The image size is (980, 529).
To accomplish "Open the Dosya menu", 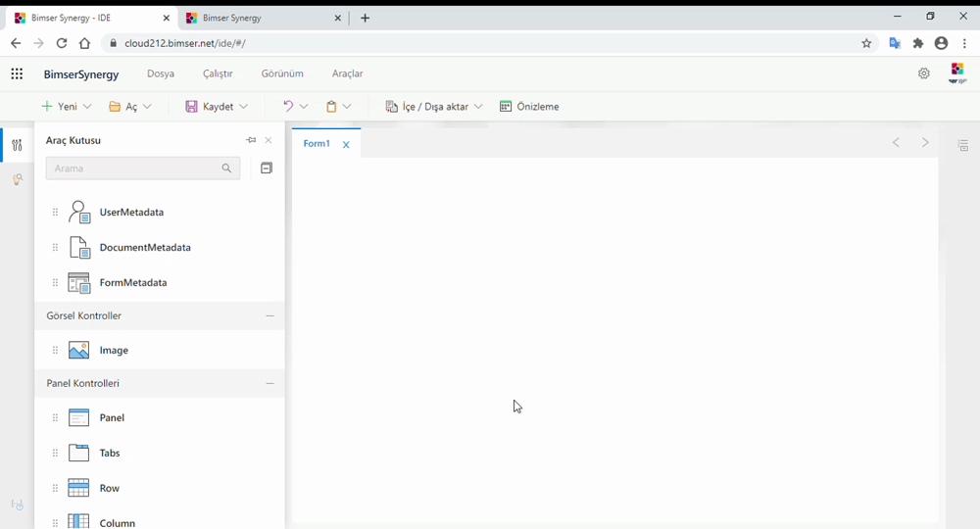I will [x=161, y=73].
